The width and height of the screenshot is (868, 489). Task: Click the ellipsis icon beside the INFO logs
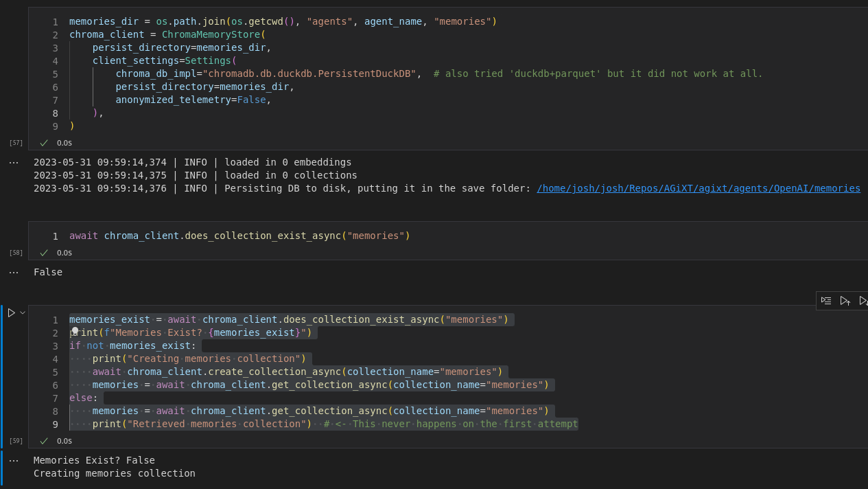(14, 162)
